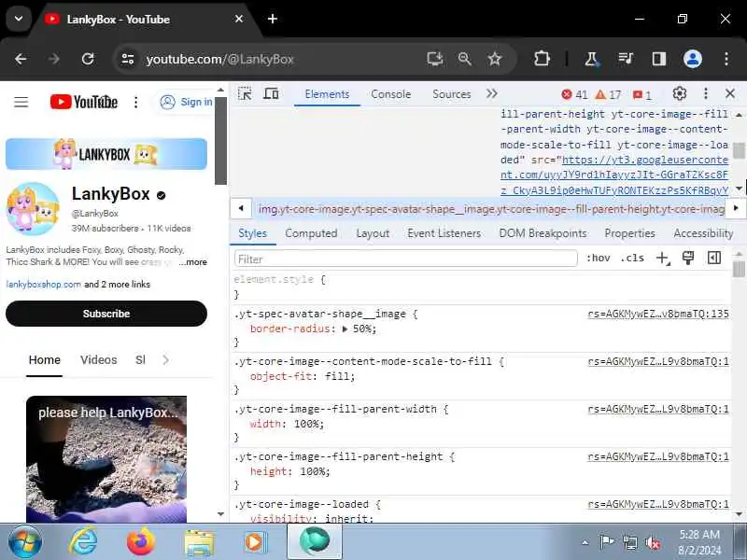This screenshot has height=560, width=747.
Task: Open the Layout pane tab
Action: pyautogui.click(x=373, y=233)
